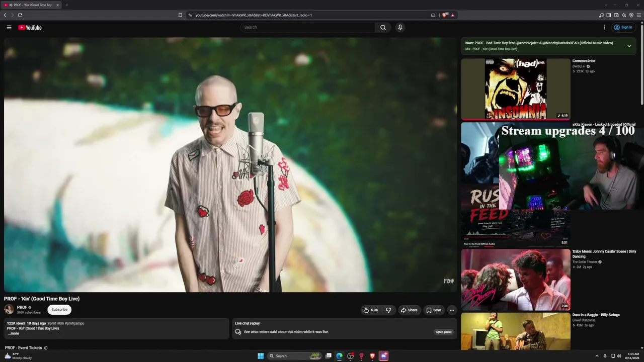Click the video player to pause
644x362 pixels.
[x=230, y=164]
